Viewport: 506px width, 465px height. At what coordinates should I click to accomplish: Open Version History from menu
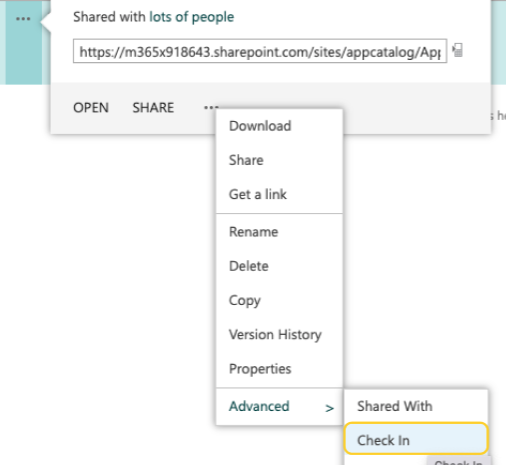click(x=275, y=335)
